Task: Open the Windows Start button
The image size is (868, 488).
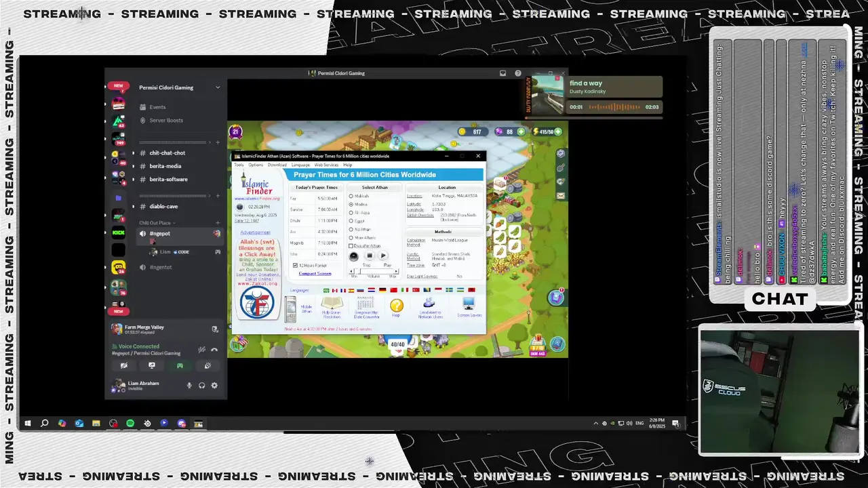Action: tap(28, 424)
